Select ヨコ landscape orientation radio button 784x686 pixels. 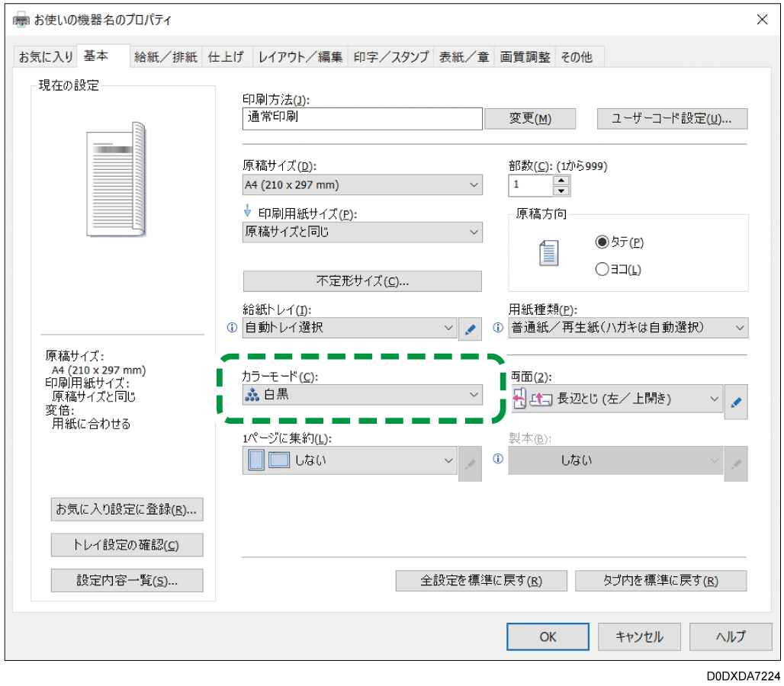[x=602, y=269]
